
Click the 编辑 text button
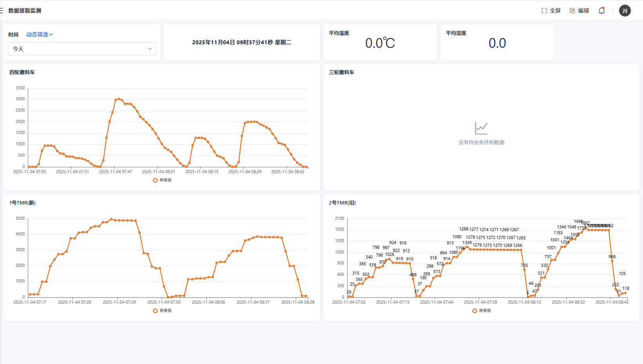click(x=583, y=11)
